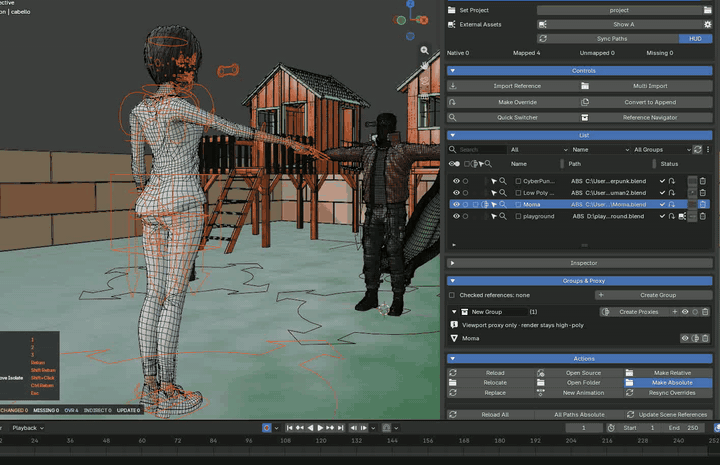Screen dimensions: 720x465
Task: Check the playground reference checkbox
Action: click(518, 216)
